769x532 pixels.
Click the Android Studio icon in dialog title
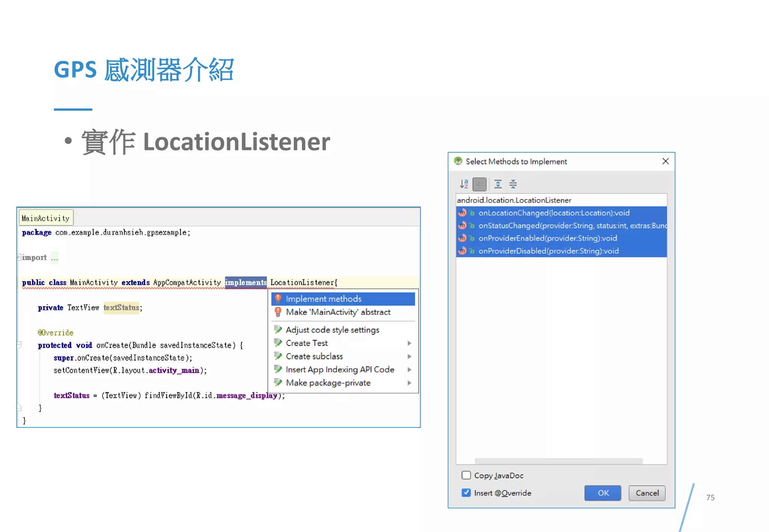458,161
